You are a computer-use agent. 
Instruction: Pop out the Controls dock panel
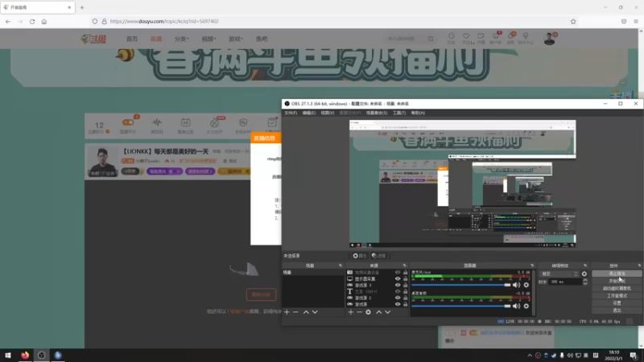point(639,265)
